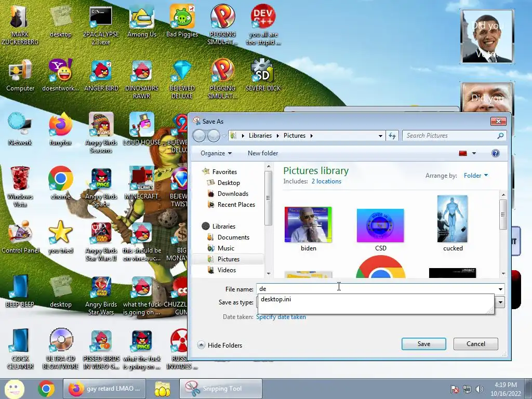
Task: Select Favorites header in navigation pane
Action: 224,172
